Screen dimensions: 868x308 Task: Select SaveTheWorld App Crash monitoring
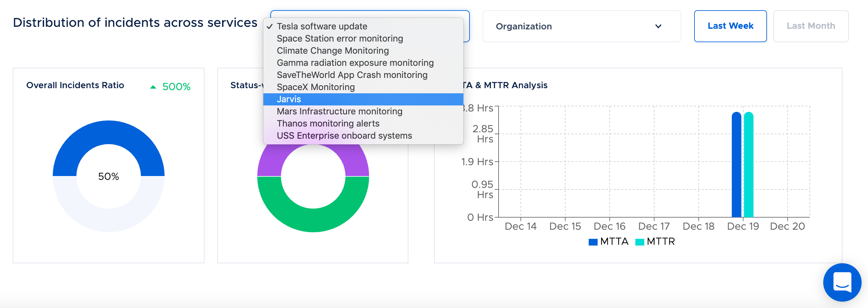(x=363, y=75)
